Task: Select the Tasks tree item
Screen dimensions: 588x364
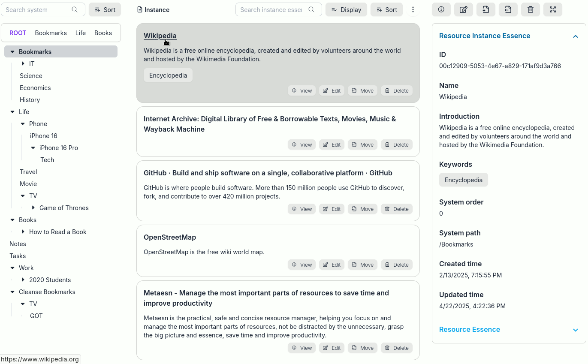Action: tap(18, 256)
